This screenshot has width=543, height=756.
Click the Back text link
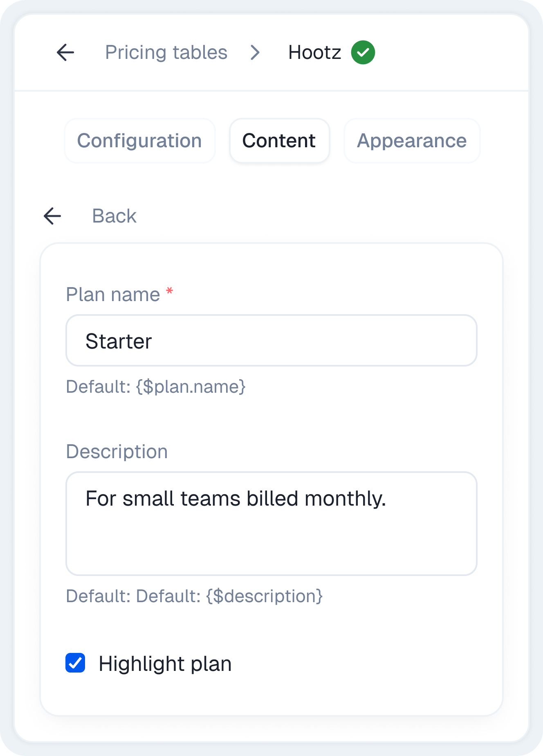114,216
